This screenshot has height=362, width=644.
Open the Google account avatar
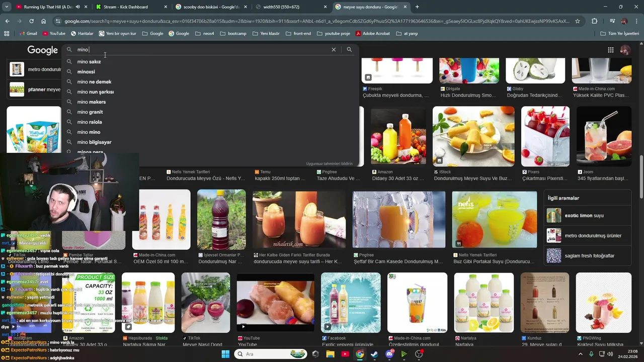625,50
